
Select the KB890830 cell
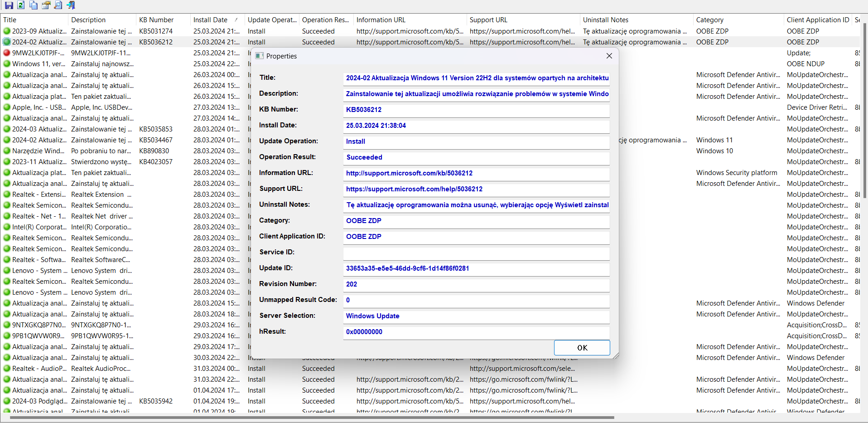(x=154, y=151)
